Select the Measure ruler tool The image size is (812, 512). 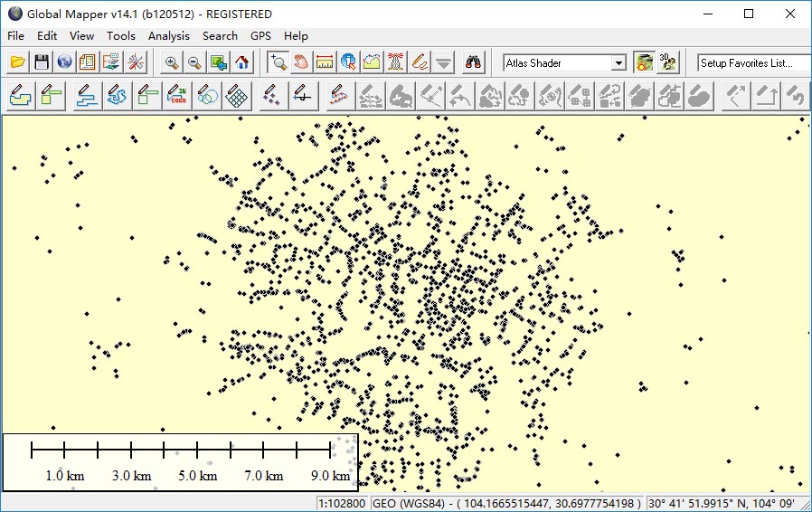click(x=325, y=62)
